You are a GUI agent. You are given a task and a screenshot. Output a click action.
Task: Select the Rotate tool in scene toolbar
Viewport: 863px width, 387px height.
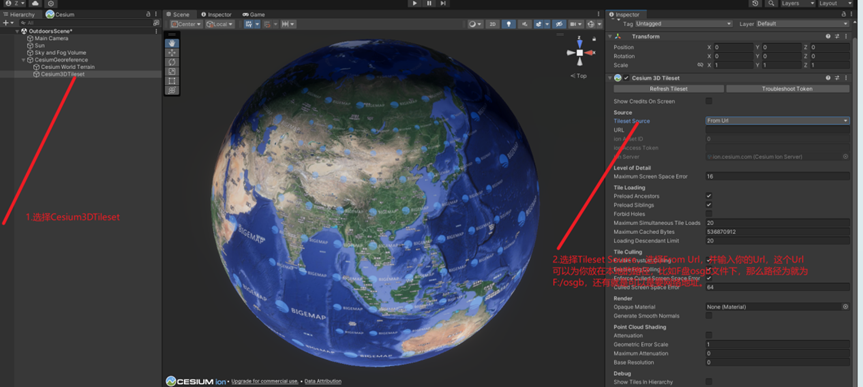(172, 62)
